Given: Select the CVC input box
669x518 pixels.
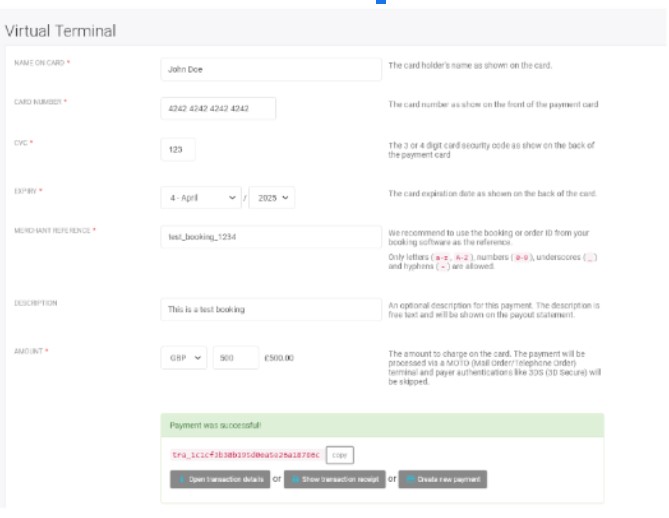Looking at the screenshot, I should tap(178, 149).
